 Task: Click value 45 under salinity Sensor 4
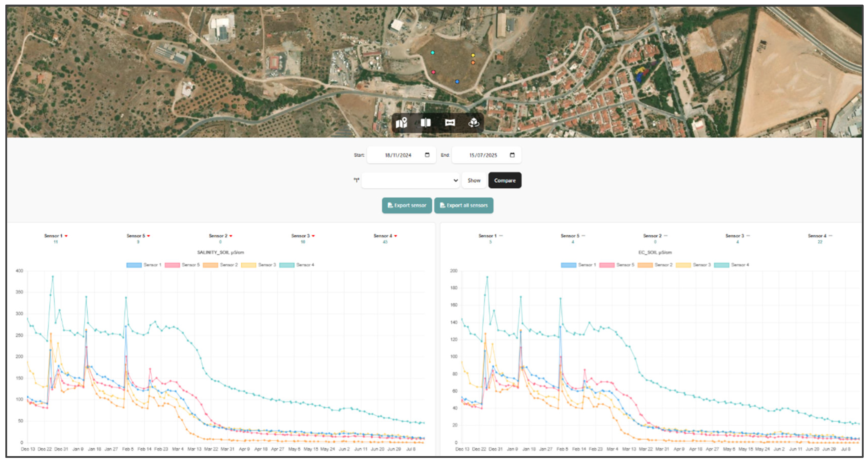tap(385, 242)
